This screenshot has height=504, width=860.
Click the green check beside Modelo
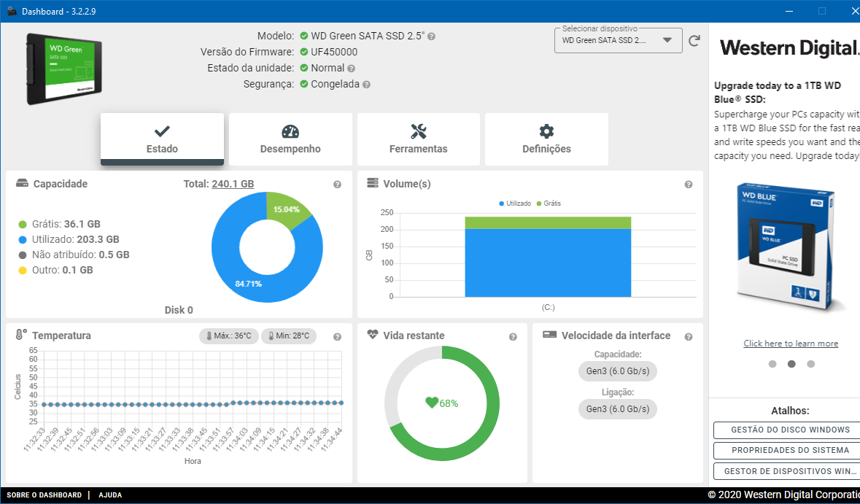pos(304,36)
